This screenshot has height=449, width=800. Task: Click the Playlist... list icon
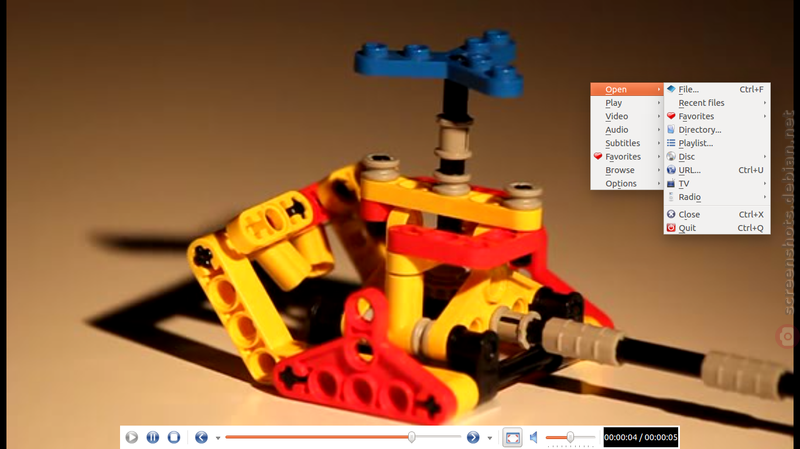point(671,143)
